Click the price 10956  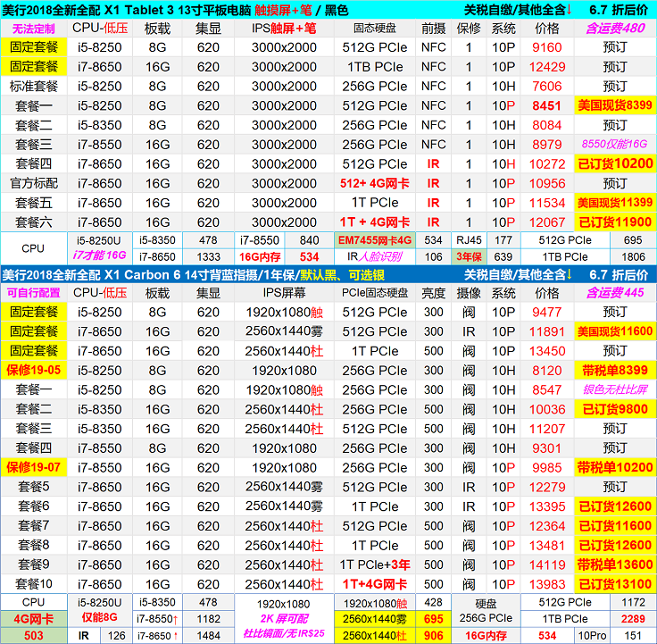pyautogui.click(x=547, y=183)
